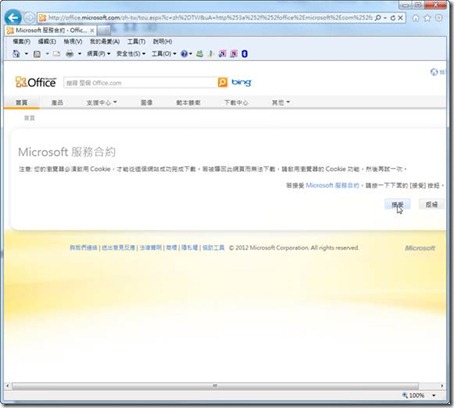Open the 法律聲明 footer link
The height and width of the screenshot is (408, 454).
[x=150, y=248]
